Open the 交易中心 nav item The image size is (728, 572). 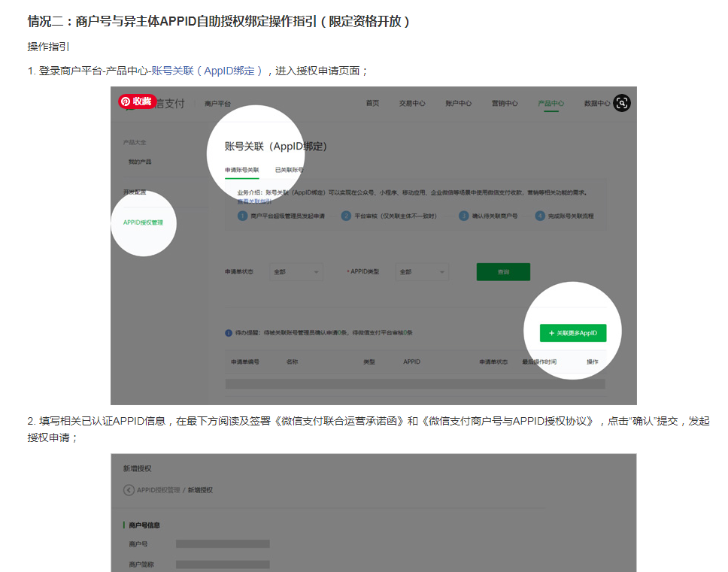point(412,103)
